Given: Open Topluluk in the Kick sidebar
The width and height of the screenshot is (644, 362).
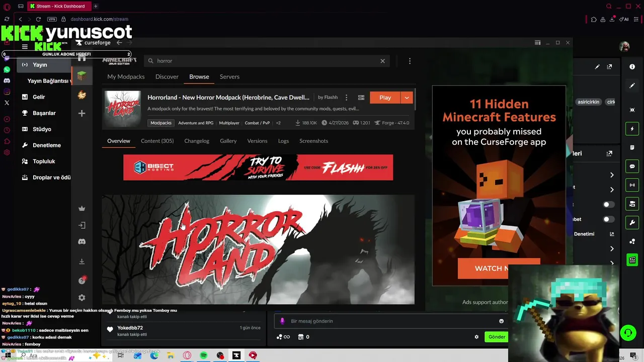Looking at the screenshot, I should click(x=44, y=161).
